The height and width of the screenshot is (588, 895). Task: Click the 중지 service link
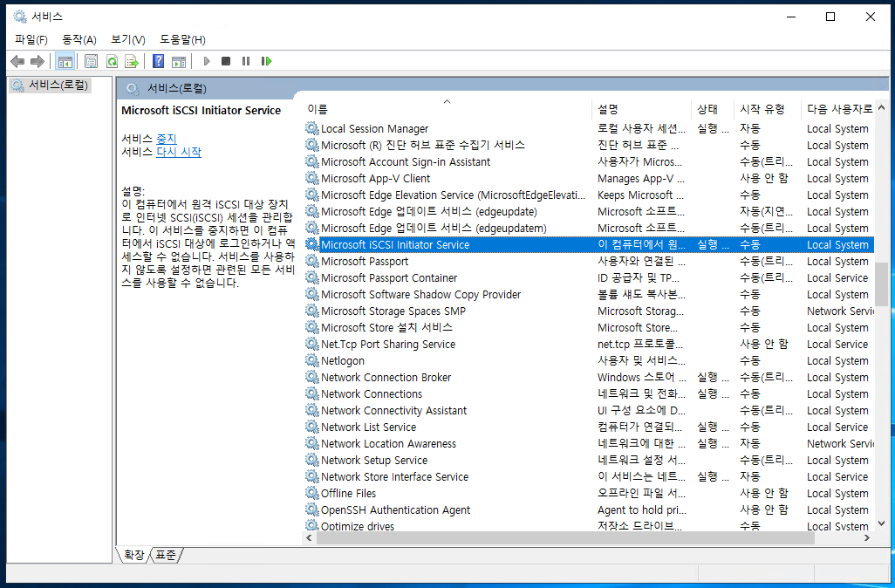click(x=167, y=139)
